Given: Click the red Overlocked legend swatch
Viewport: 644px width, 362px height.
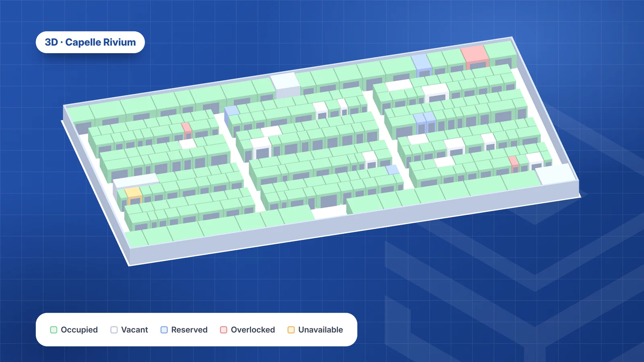Looking at the screenshot, I should 223,330.
